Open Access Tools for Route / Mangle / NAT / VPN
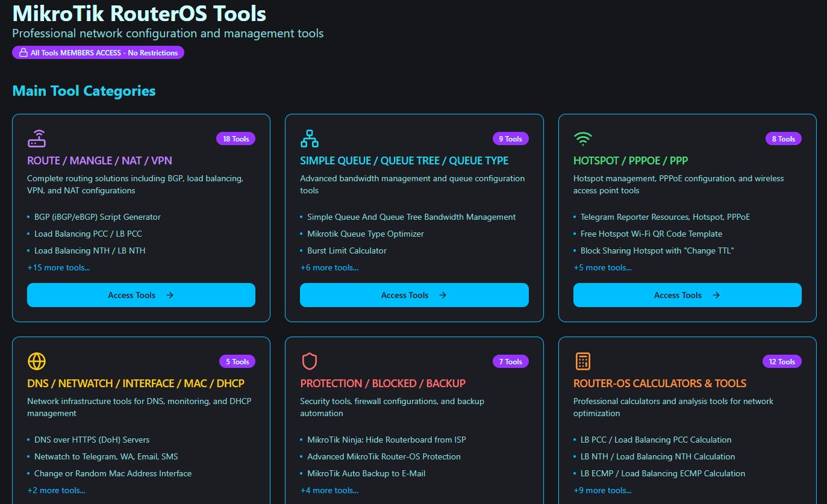 click(x=141, y=295)
